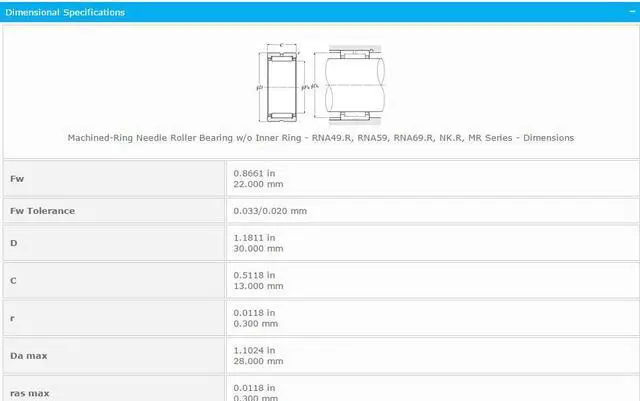This screenshot has width=640, height=401.
Task: Select the Fw value 0.8661 in
Action: 254,174
